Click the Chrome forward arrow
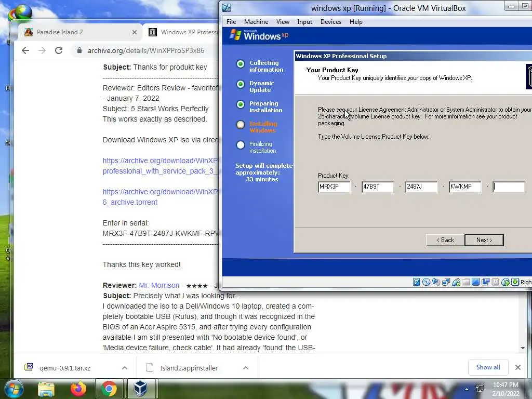Image resolution: width=532 pixels, height=399 pixels. click(42, 50)
